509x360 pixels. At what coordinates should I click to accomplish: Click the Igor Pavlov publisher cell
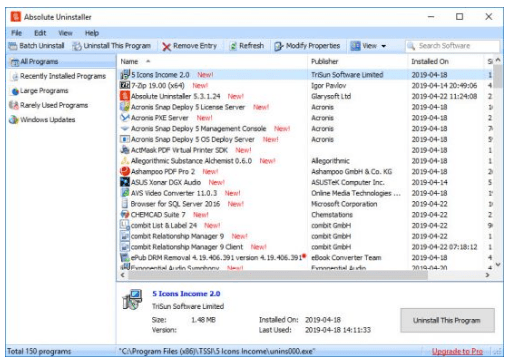coord(329,86)
